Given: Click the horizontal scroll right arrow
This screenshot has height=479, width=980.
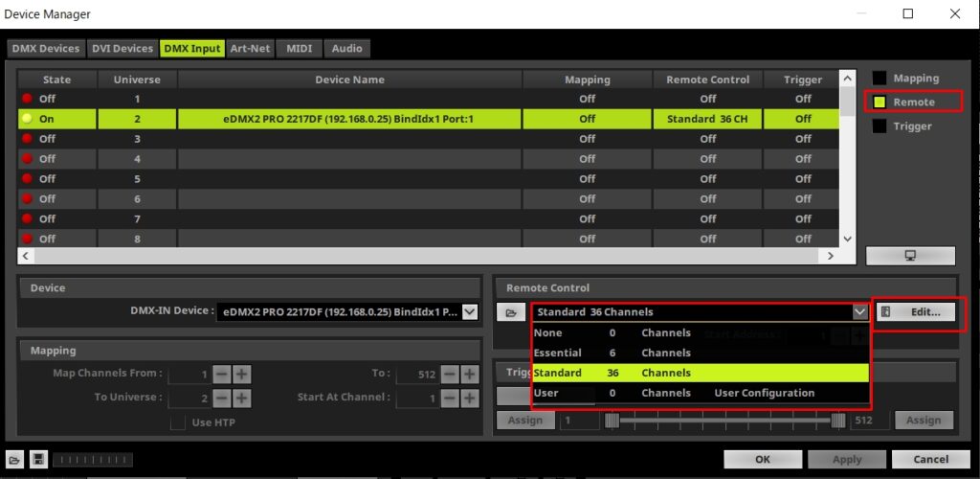Looking at the screenshot, I should click(x=831, y=256).
